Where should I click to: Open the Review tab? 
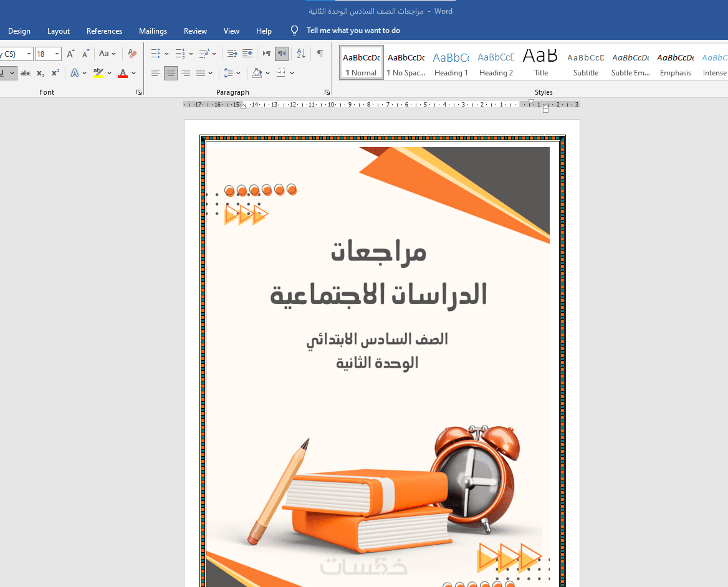[195, 31]
